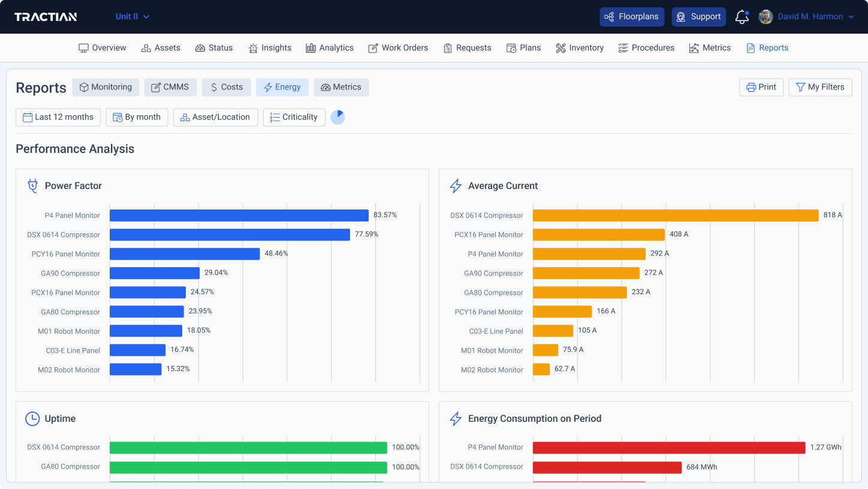
Task: Open My Filters
Action: pos(820,87)
